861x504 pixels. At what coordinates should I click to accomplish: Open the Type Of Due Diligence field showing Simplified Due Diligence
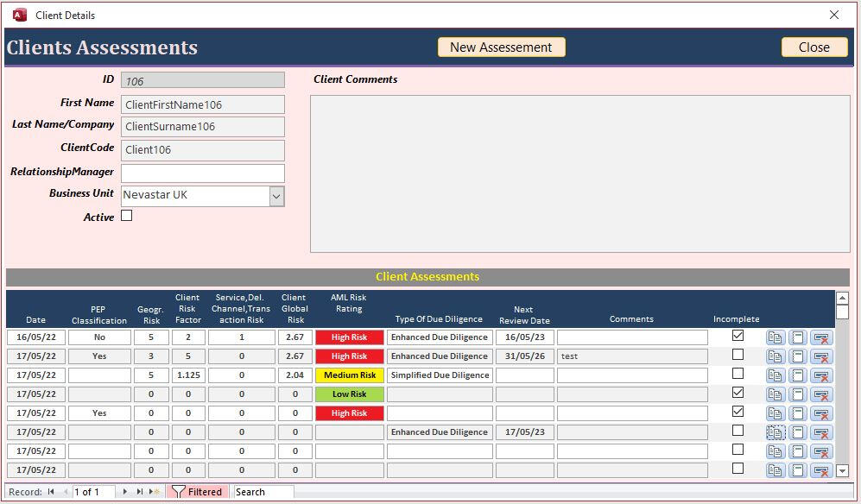pos(440,375)
